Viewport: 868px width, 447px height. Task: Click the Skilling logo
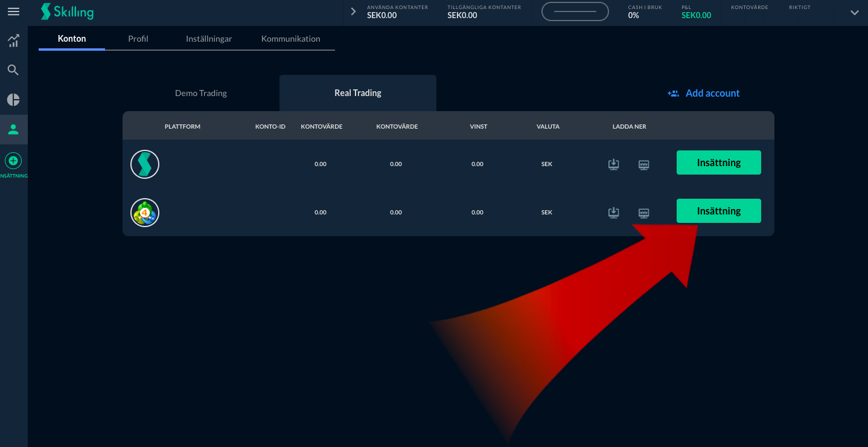click(67, 12)
